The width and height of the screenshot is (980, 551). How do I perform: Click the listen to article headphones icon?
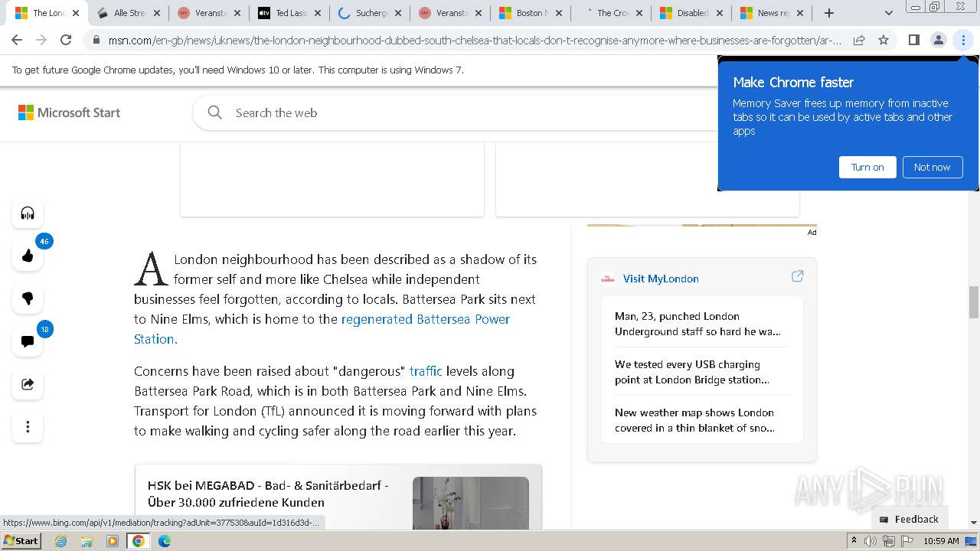[28, 213]
